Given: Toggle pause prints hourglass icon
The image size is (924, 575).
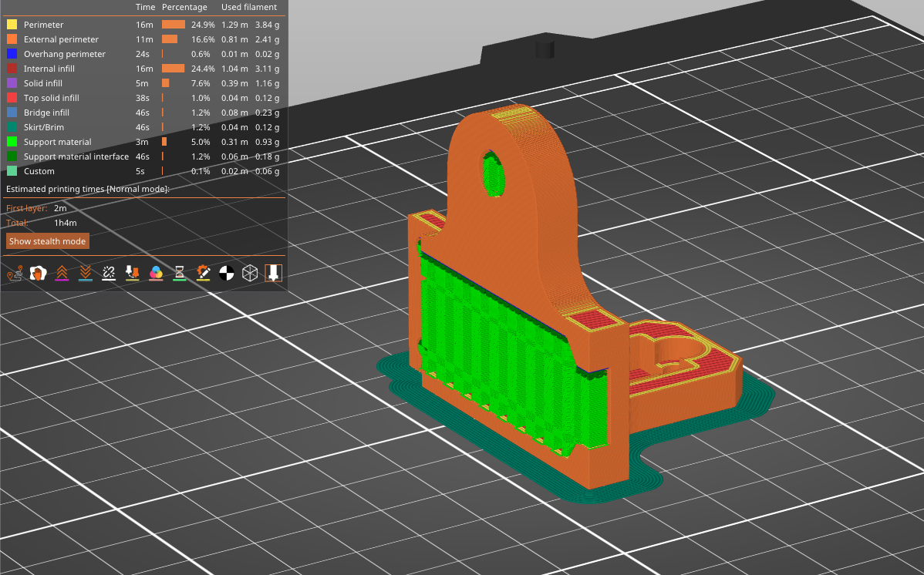Looking at the screenshot, I should (179, 273).
